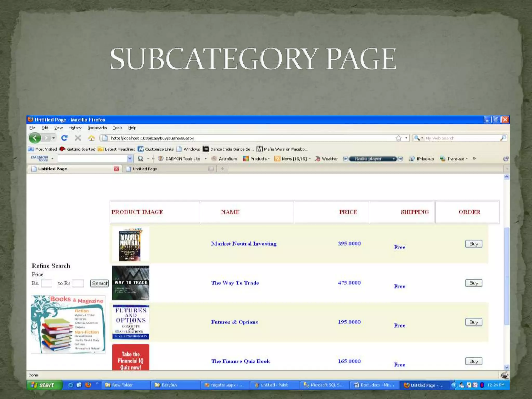
Task: Click the minimum price Rs. input field
Action: (x=47, y=283)
